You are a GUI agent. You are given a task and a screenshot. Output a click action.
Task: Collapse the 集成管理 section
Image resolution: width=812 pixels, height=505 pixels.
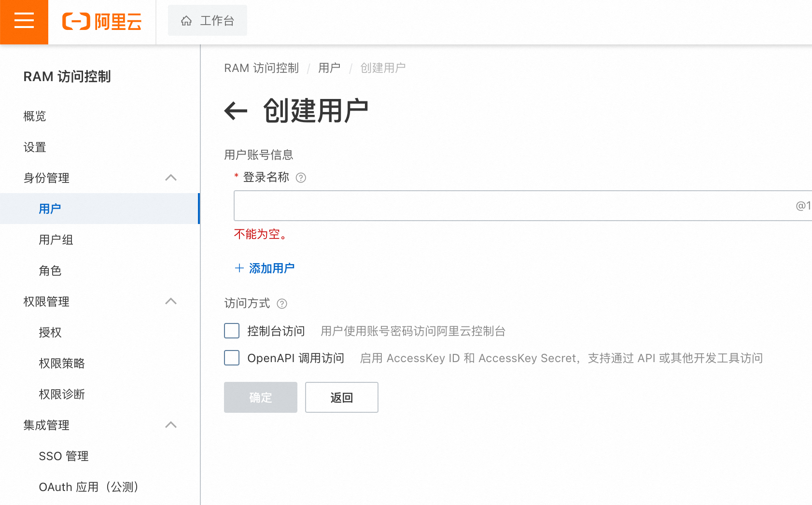click(x=170, y=425)
